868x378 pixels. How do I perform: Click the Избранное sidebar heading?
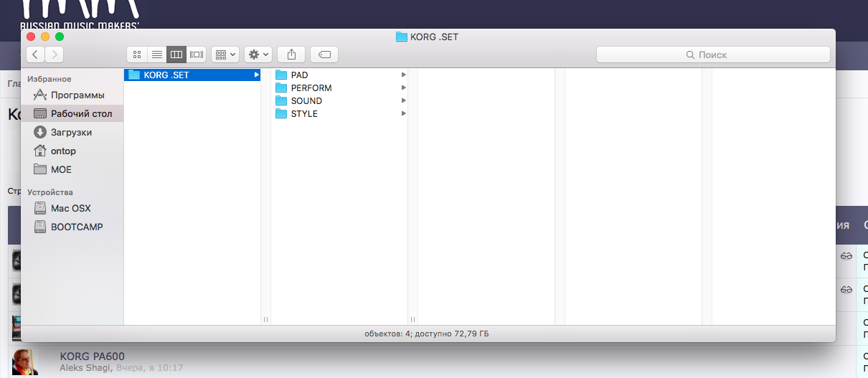tap(49, 79)
